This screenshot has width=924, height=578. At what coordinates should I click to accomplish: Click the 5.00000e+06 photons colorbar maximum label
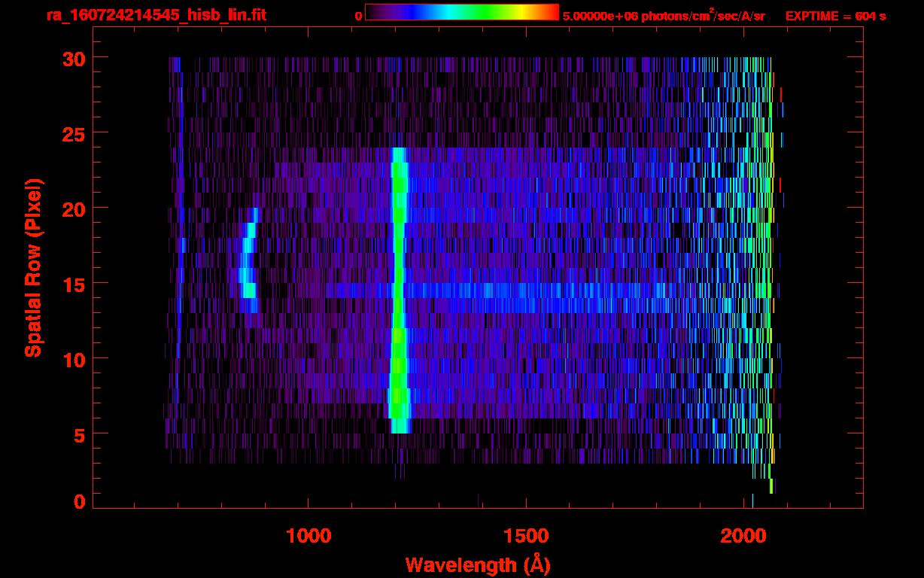(664, 16)
